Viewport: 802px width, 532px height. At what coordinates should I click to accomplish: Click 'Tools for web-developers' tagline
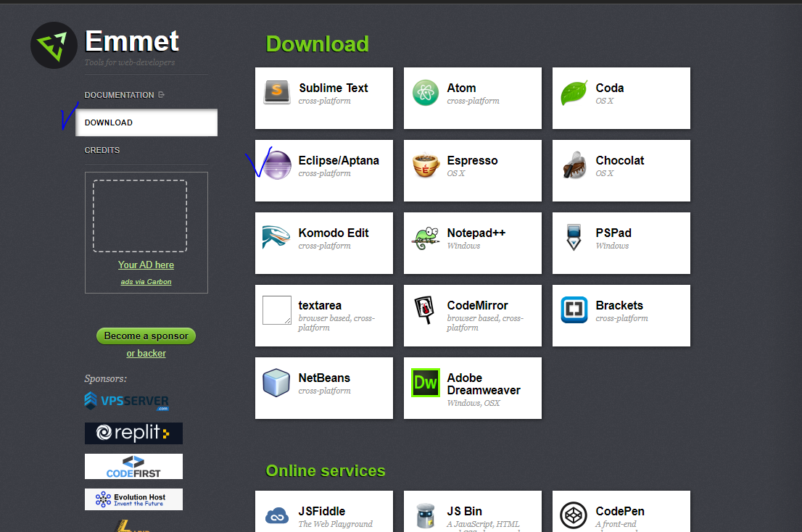click(x=129, y=62)
